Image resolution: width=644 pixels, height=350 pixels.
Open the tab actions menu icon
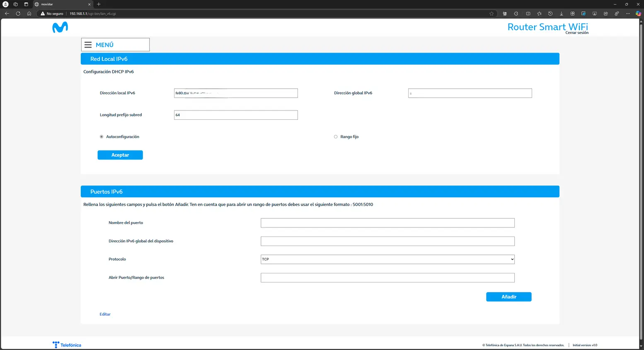point(26,4)
